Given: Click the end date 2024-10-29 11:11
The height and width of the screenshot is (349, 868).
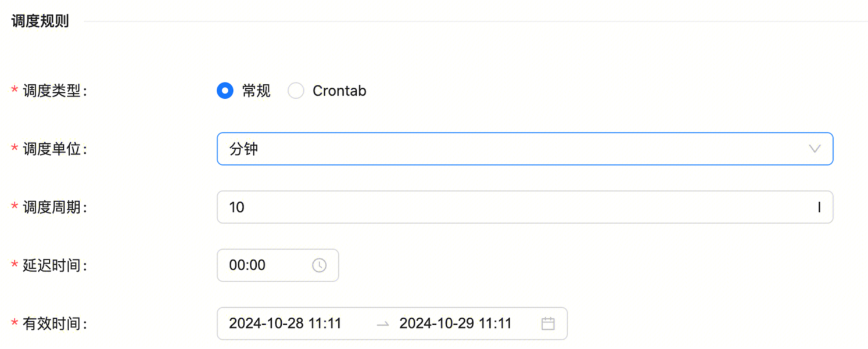Looking at the screenshot, I should coord(455,323).
